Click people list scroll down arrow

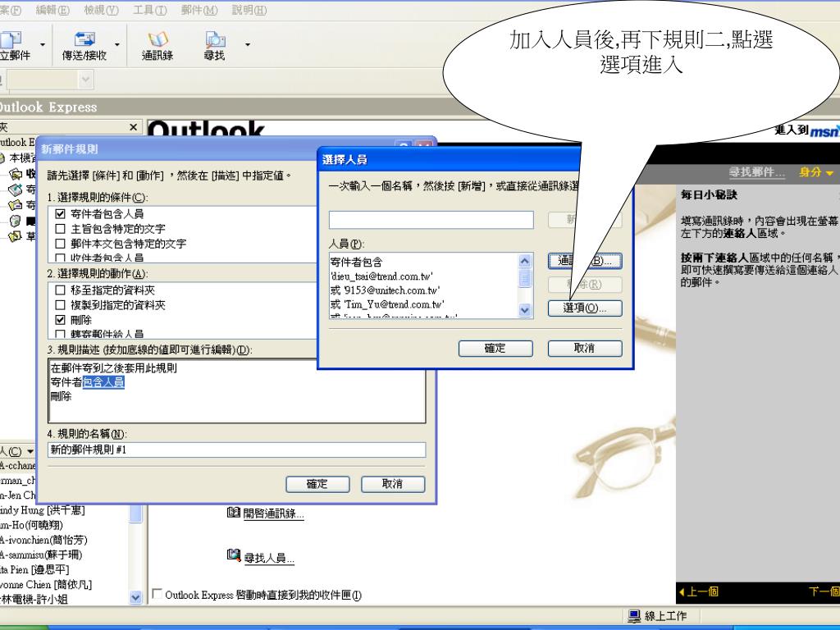coord(525,309)
